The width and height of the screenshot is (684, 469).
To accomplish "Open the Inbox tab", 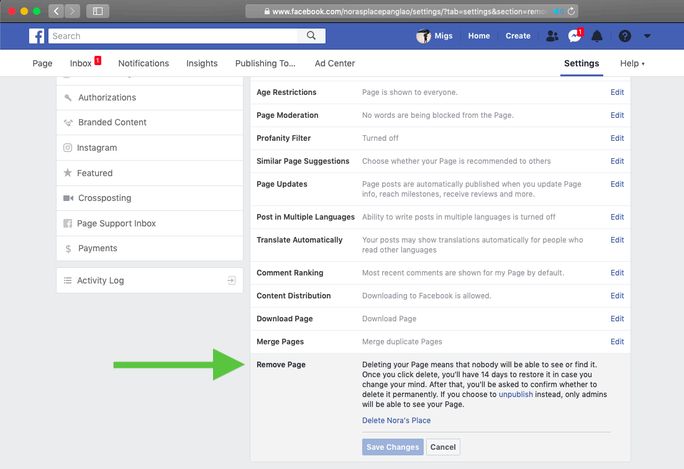I will tap(81, 63).
